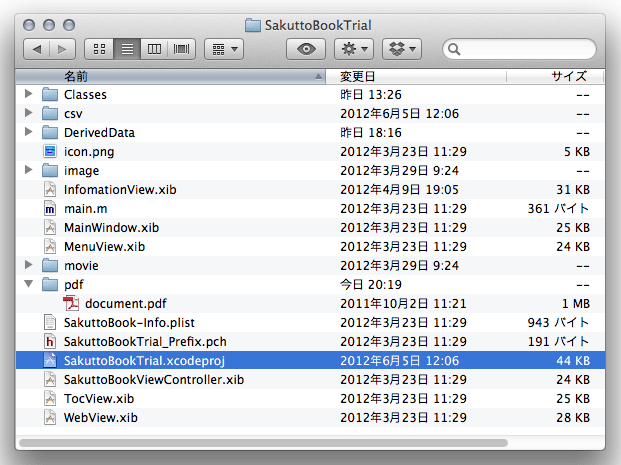Collapse the pdf folder

click(29, 284)
